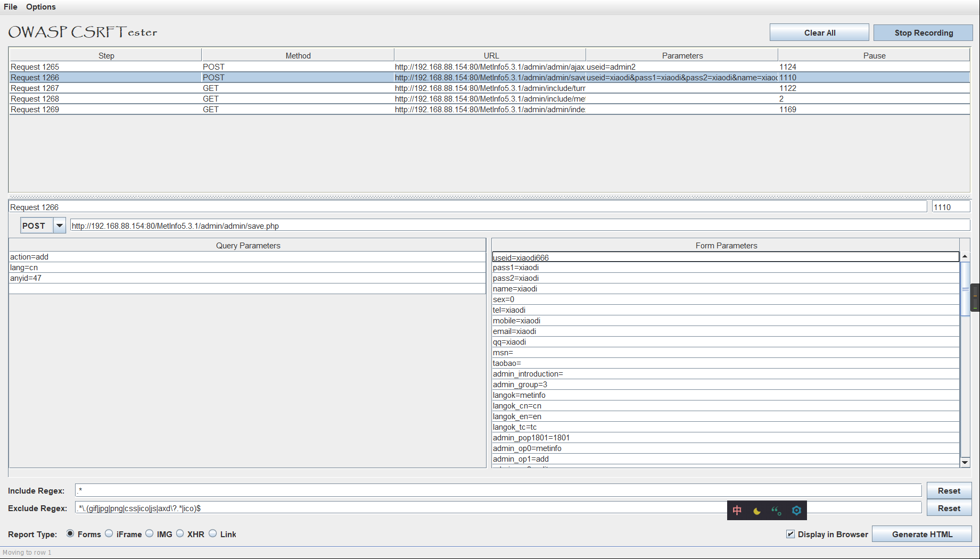Screen dimensions: 980x559
Task: Select the 'email=xiaodi' form parameter
Action: coord(726,331)
